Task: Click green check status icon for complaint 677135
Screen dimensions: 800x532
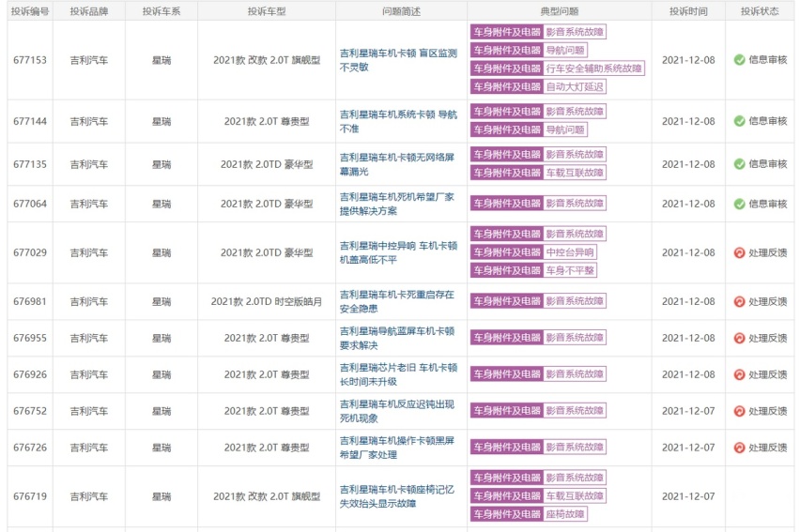Action: pos(739,164)
